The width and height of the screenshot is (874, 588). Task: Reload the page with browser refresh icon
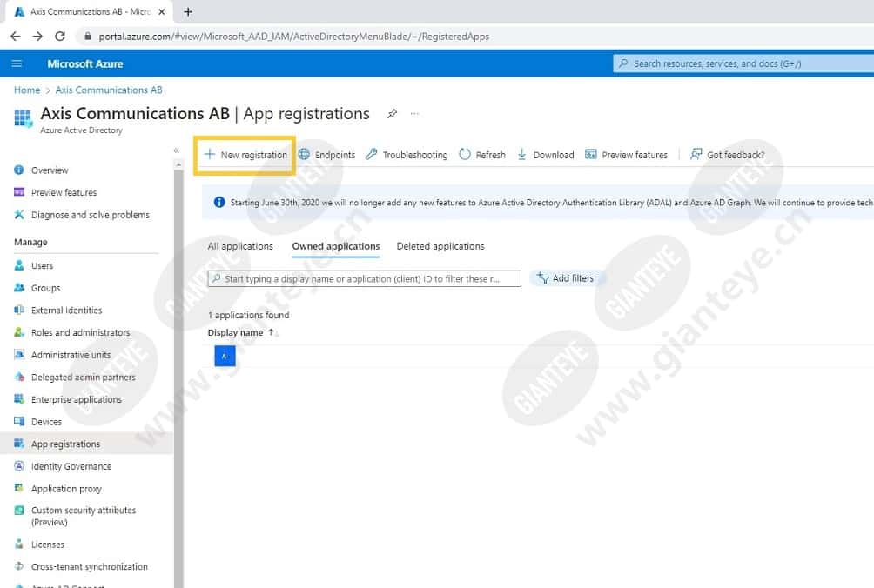coord(60,37)
